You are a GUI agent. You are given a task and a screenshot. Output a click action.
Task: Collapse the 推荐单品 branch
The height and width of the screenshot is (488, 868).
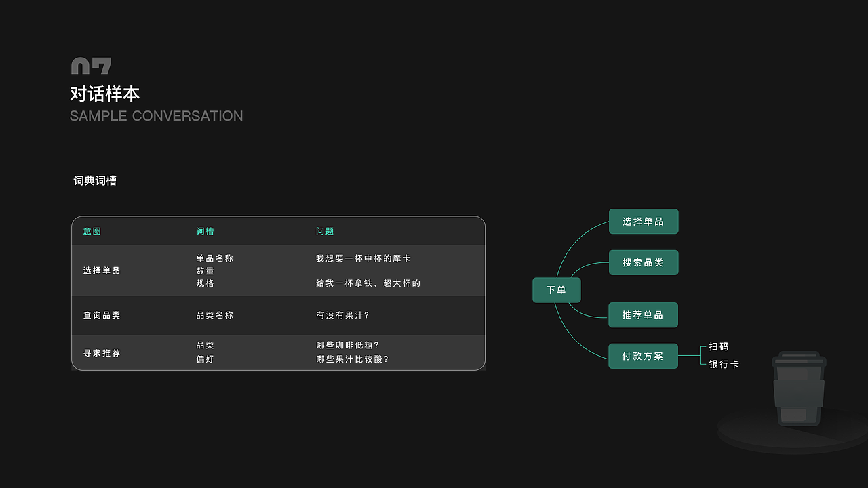[643, 314]
